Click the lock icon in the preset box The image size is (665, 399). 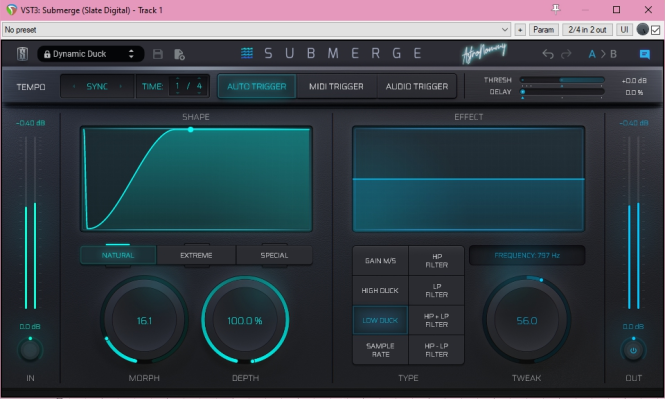tap(47, 54)
